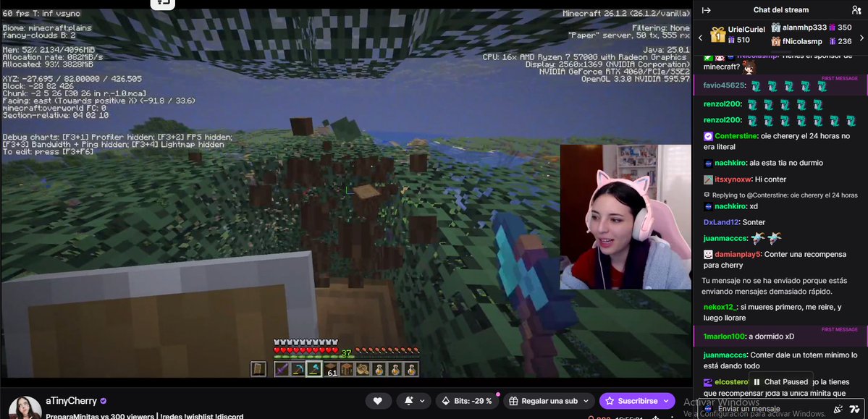Viewport: 868px width, 419px height.
Task: Resume chat via Chat Paused button
Action: pyautogui.click(x=781, y=382)
